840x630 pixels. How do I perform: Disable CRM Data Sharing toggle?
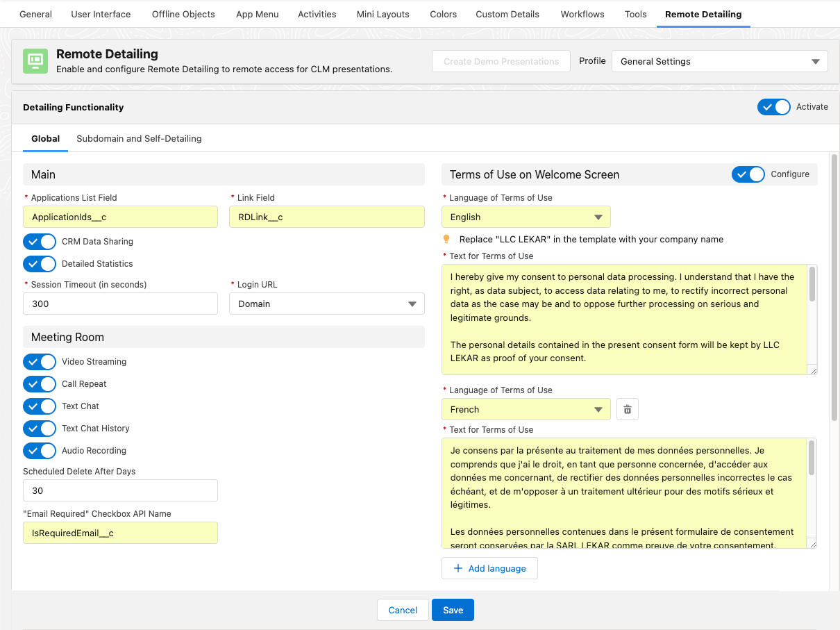(x=40, y=242)
